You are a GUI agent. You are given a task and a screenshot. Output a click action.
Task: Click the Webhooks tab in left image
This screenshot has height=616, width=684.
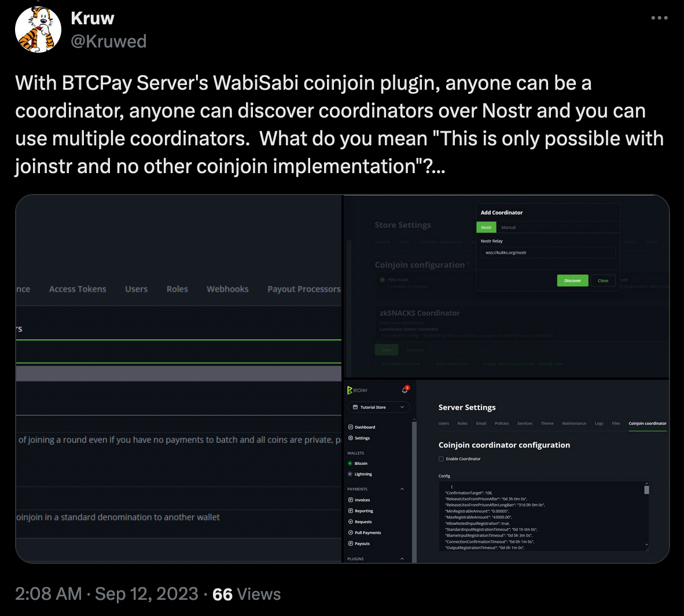pos(227,289)
